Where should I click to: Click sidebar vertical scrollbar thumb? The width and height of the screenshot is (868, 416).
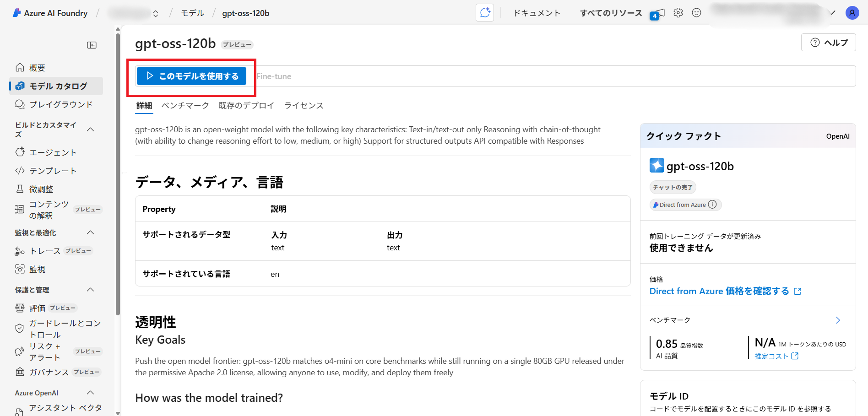[x=118, y=174]
